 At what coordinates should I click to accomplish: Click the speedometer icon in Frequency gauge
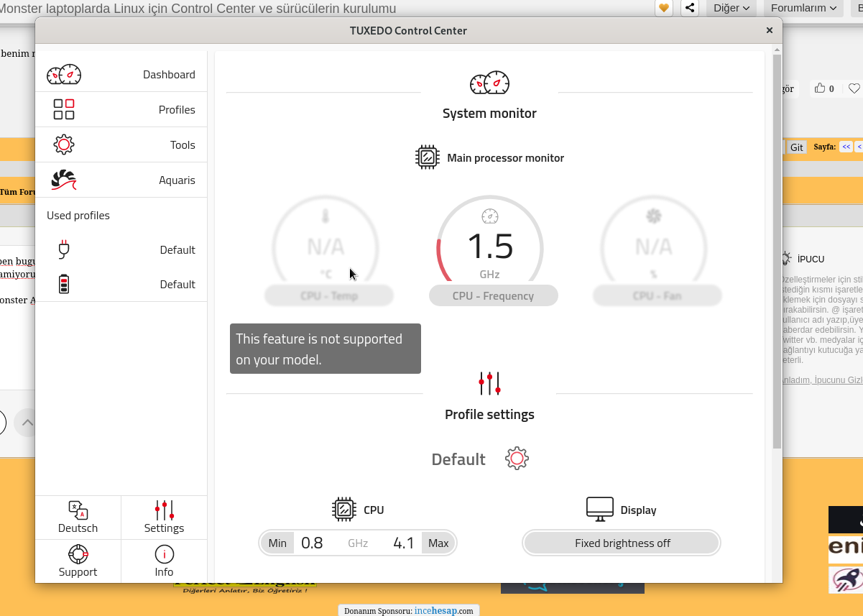(489, 216)
